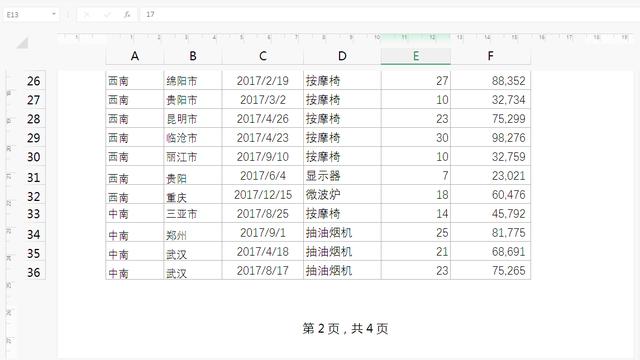Image resolution: width=640 pixels, height=360 pixels.
Task: Select column D header
Action: coord(342,56)
